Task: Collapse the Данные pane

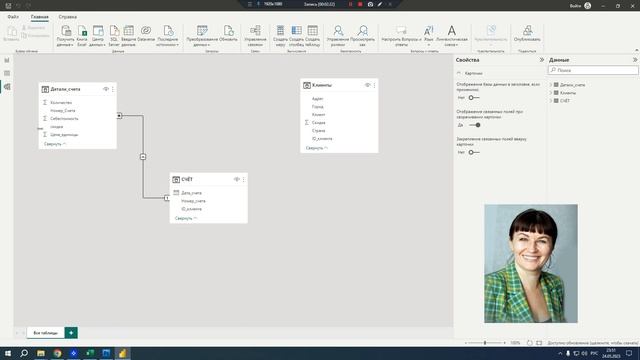Action: click(x=635, y=60)
